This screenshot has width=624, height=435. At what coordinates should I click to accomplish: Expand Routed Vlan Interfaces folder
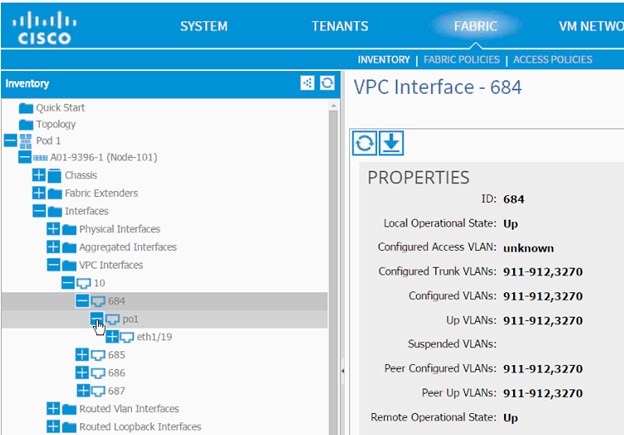coord(53,408)
